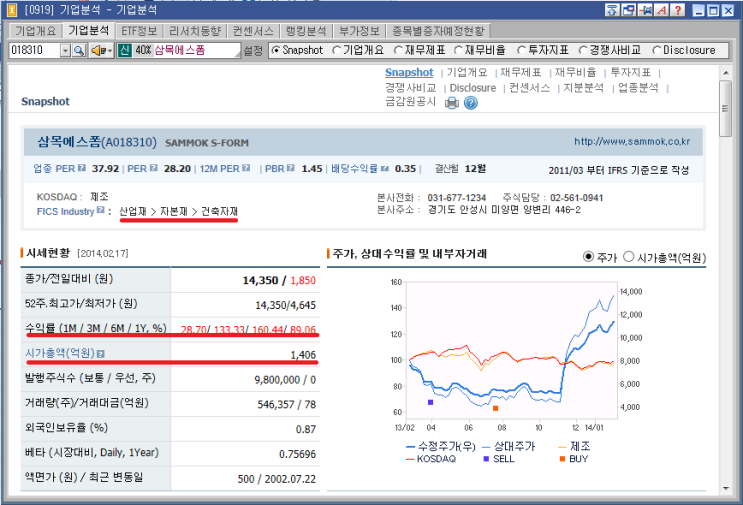The image size is (743, 505).
Task: Click the 시가총액(억원) row label link
Action: pos(60,353)
